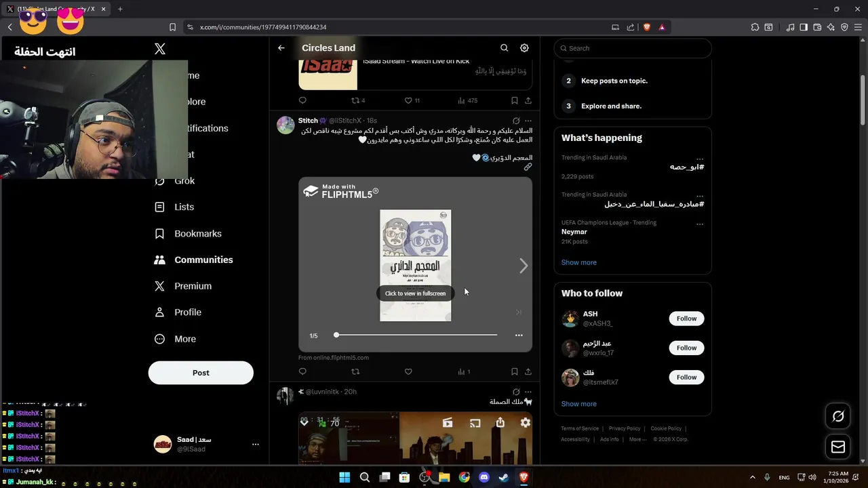Open Grok floating button
The width and height of the screenshot is (868, 488).
[x=838, y=416]
